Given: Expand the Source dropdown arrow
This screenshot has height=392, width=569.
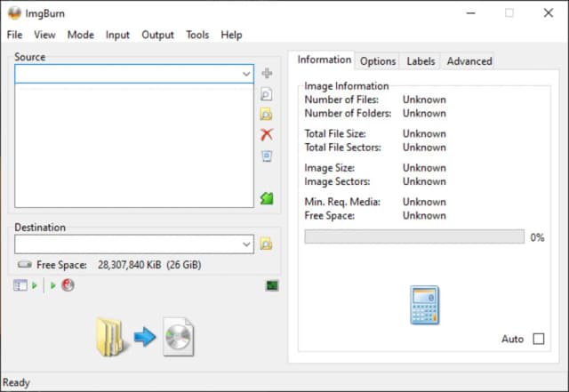Looking at the screenshot, I should pyautogui.click(x=246, y=74).
